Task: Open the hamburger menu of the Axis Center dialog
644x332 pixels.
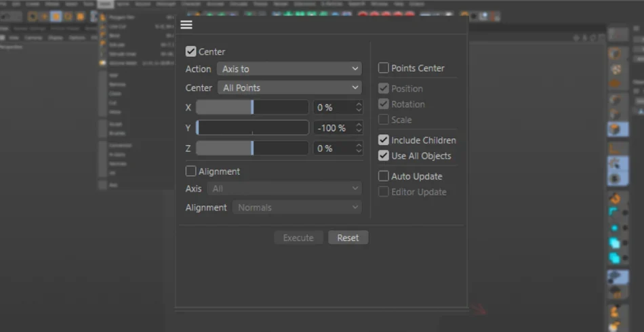Action: coord(186,24)
